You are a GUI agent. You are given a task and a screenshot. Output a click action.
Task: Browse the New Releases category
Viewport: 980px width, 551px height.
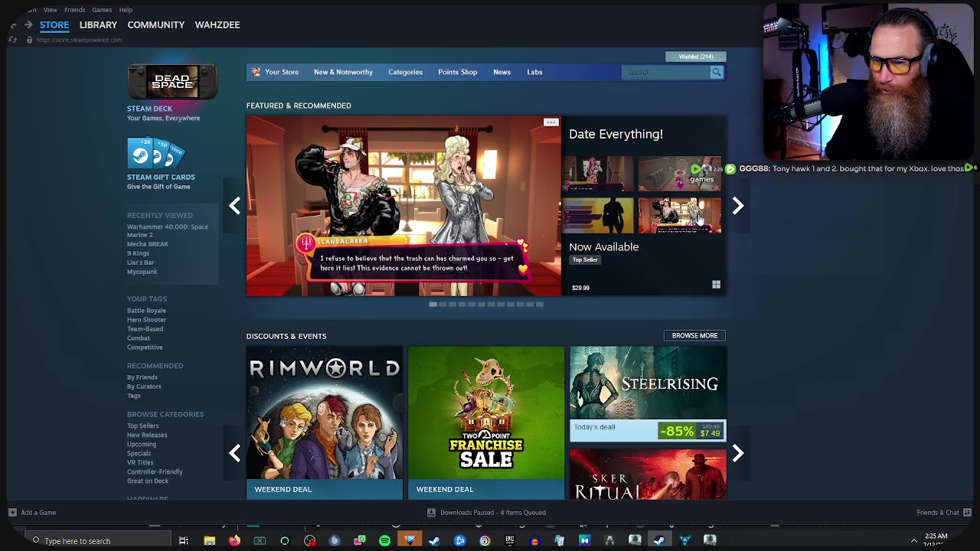pos(147,435)
